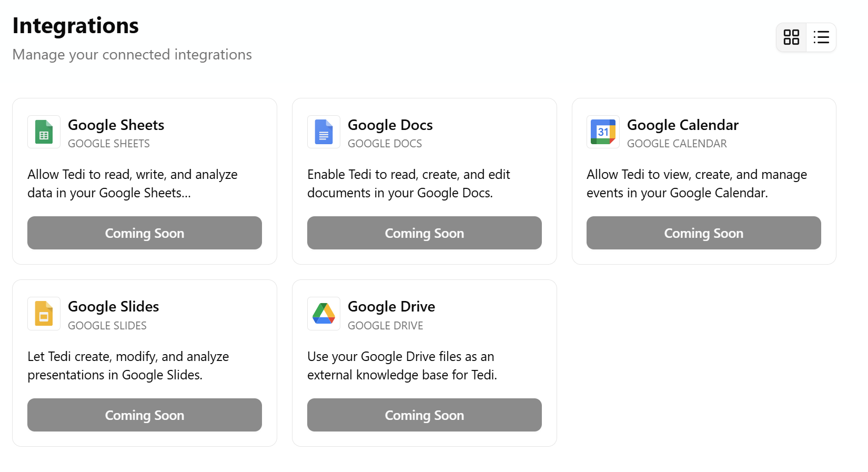Switch to list view layout

point(821,37)
